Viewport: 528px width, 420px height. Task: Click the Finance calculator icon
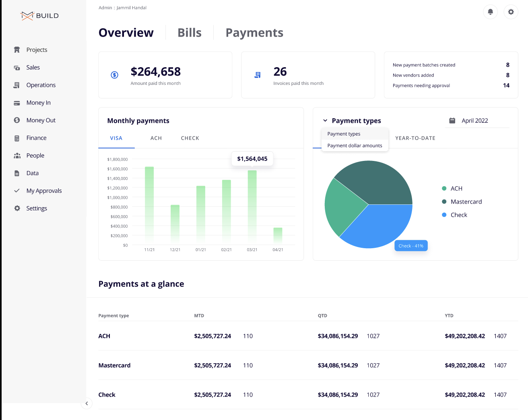[17, 138]
